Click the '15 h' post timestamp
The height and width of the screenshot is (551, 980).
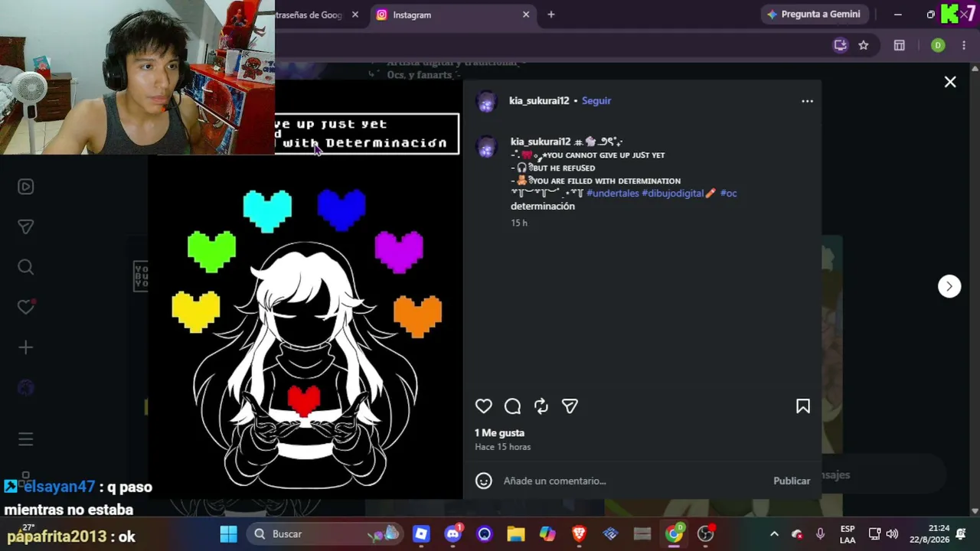coord(519,223)
